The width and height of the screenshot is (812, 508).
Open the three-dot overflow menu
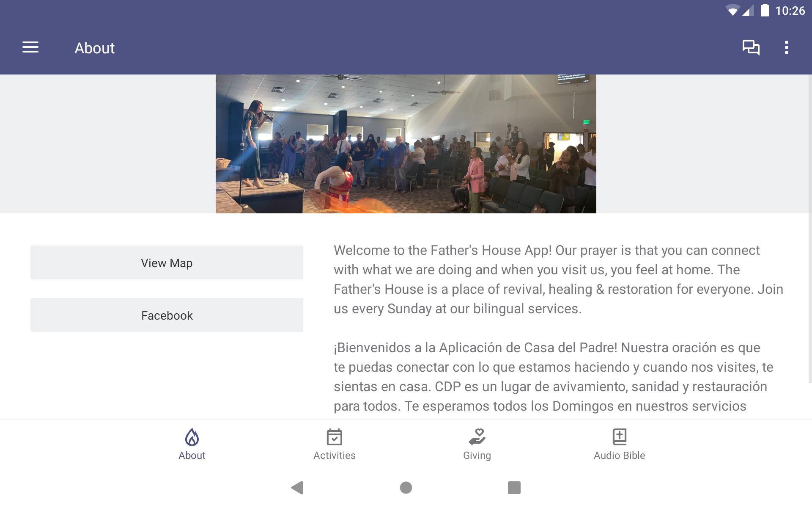click(x=786, y=47)
